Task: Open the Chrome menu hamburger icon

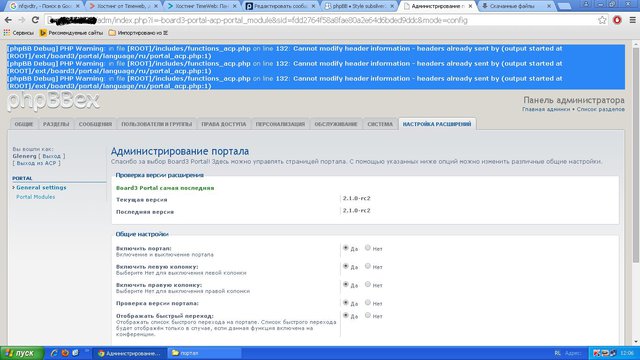Action: coord(632,20)
